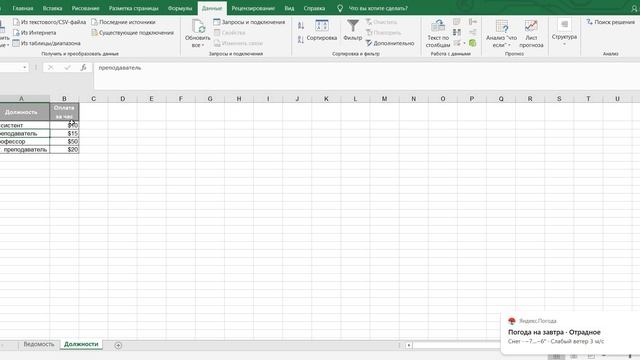Screen dimensions: 640x360
Task: Click the Data Validation icon
Action: (457, 43)
